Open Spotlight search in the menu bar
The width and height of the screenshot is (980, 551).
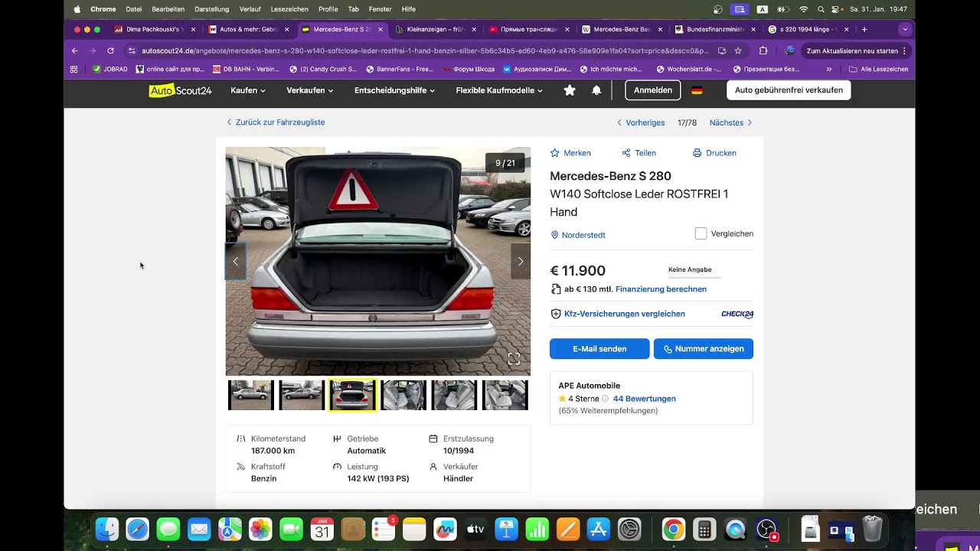821,9
